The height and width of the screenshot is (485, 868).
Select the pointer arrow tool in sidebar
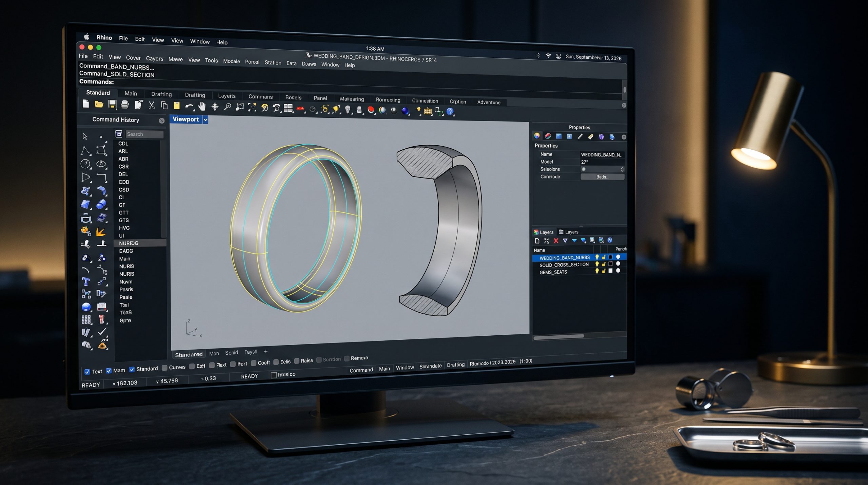(x=85, y=136)
